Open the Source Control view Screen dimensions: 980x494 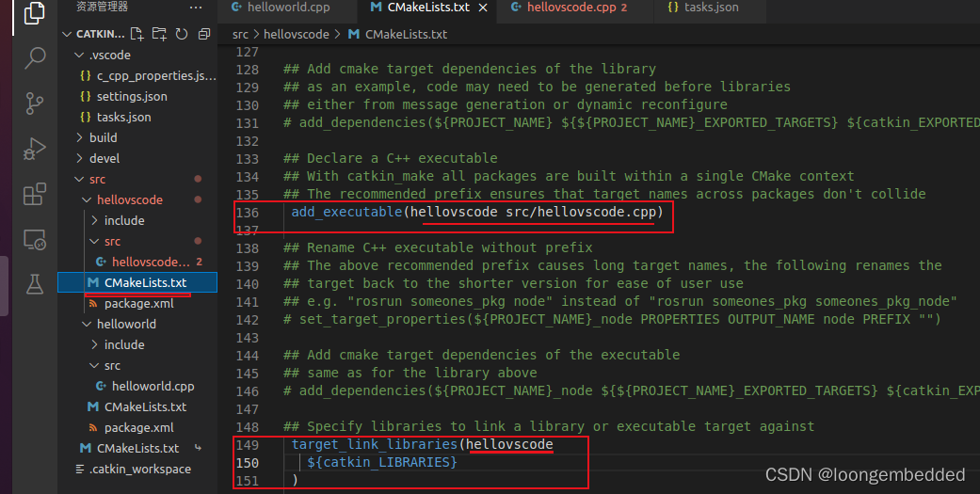[x=35, y=104]
